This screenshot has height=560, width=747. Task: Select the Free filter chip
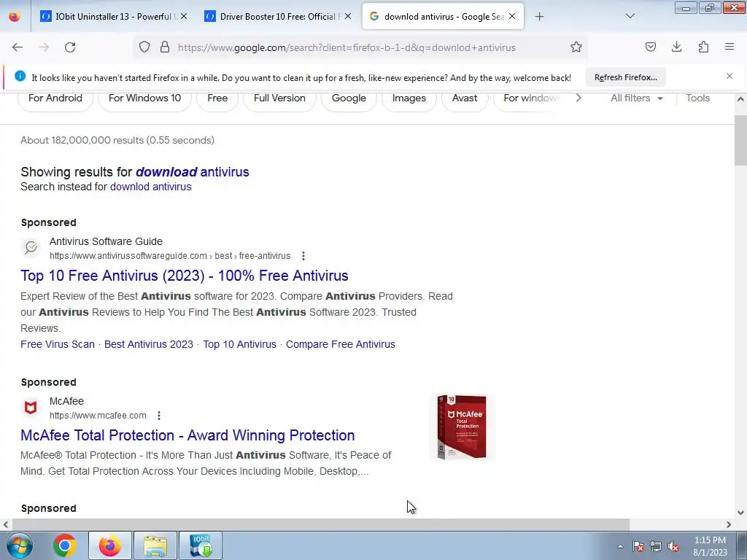pos(217,98)
